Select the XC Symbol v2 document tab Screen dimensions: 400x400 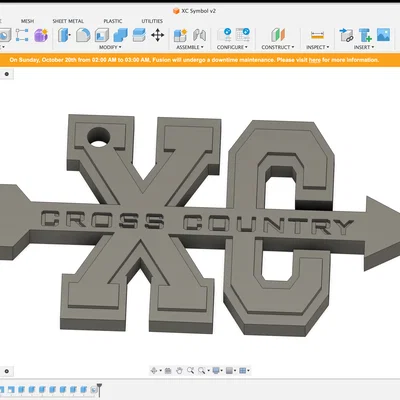(x=198, y=11)
